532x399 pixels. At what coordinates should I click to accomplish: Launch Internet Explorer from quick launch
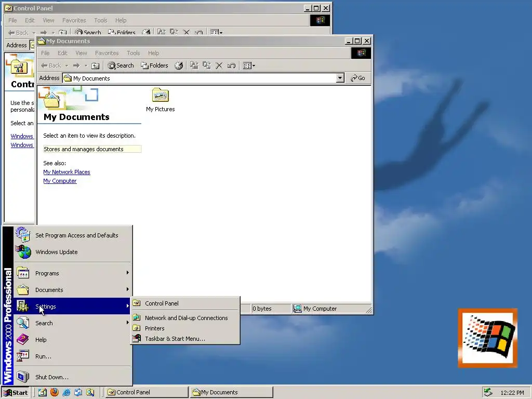(x=66, y=393)
